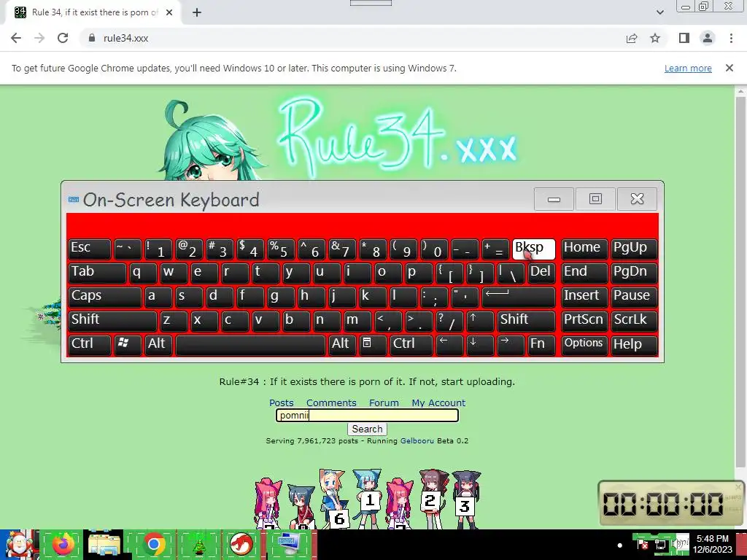This screenshot has height=560, width=747.
Task: Open the My Account link
Action: [x=438, y=402]
